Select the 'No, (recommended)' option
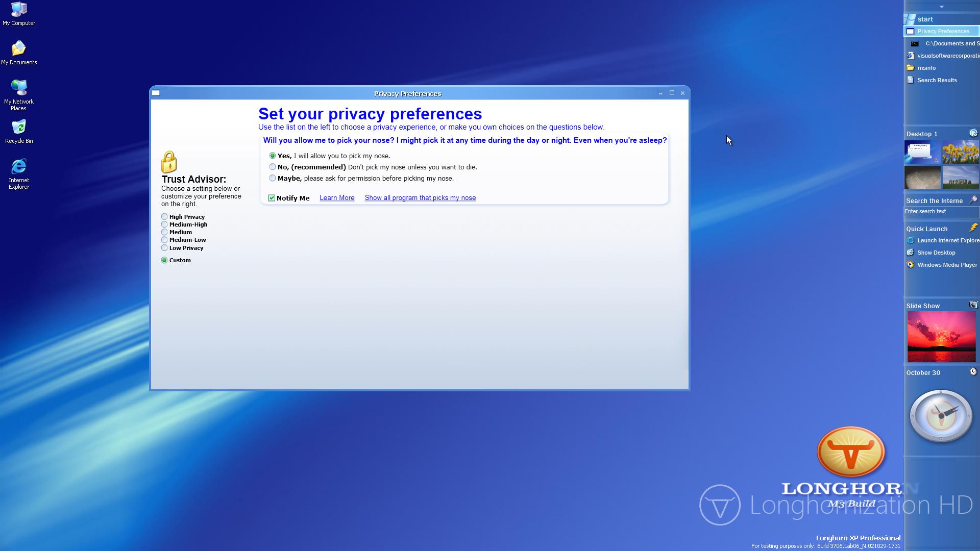This screenshot has width=980, height=551. pos(273,167)
